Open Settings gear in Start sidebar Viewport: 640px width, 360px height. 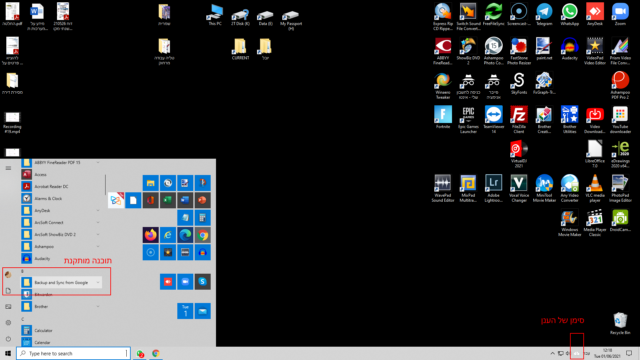point(8,322)
